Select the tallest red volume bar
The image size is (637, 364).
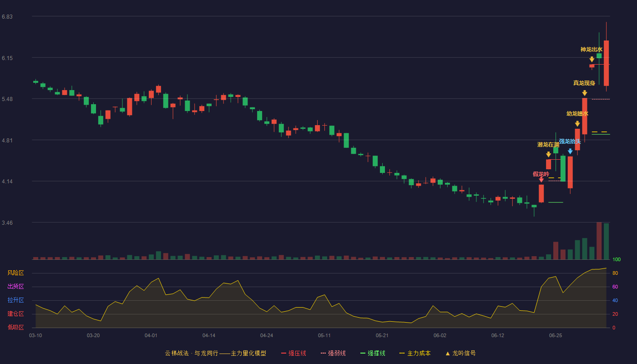tap(599, 241)
